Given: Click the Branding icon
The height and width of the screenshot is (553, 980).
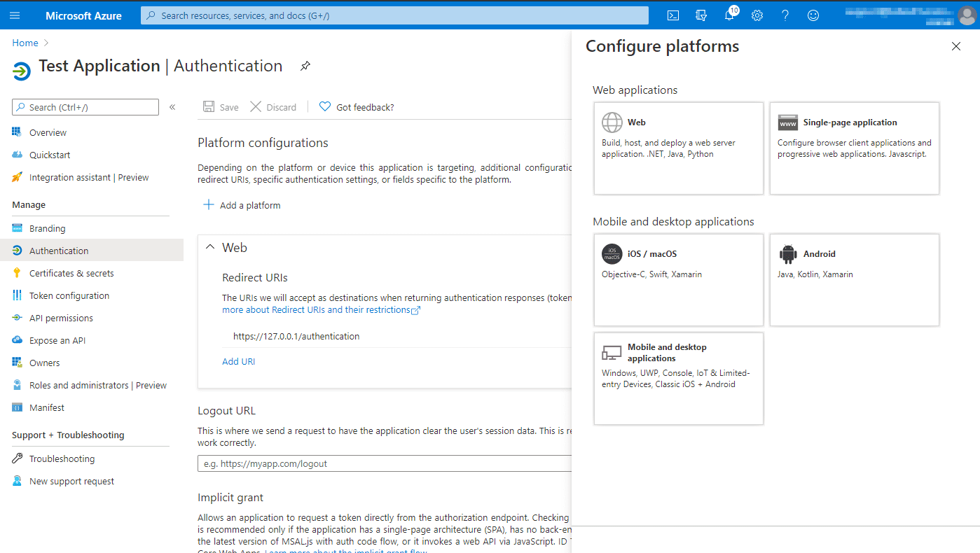Looking at the screenshot, I should 17,228.
